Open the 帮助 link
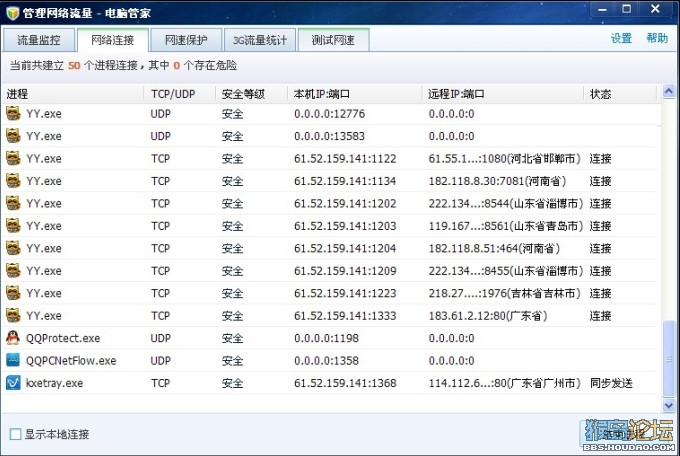 (657, 38)
